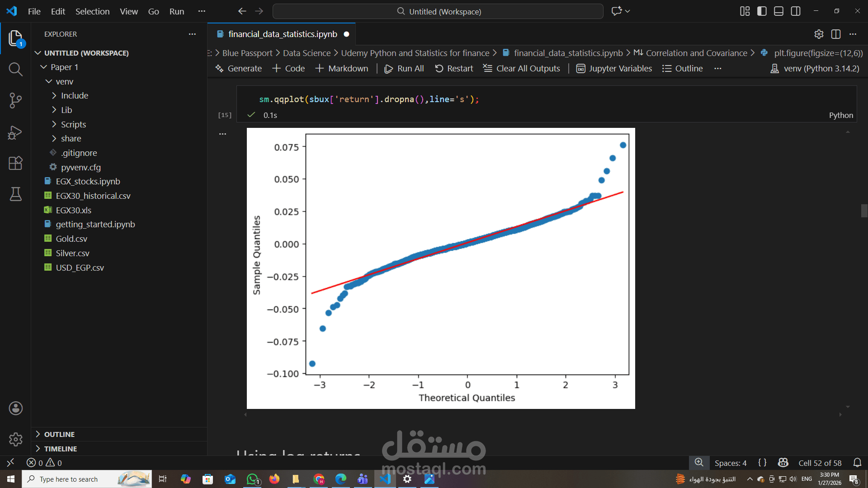The image size is (868, 488).
Task: Expand the Include folder
Action: point(74,96)
